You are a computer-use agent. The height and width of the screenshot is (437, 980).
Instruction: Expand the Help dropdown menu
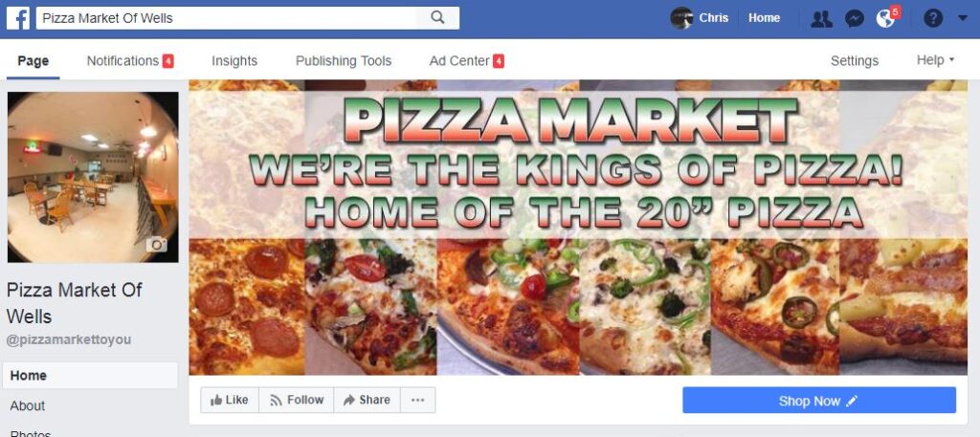pos(936,60)
